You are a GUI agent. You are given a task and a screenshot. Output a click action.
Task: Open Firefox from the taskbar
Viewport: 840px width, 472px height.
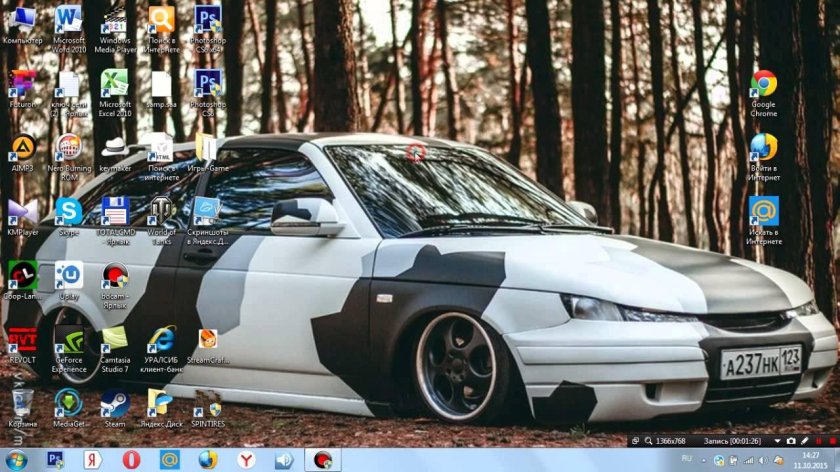[207, 459]
